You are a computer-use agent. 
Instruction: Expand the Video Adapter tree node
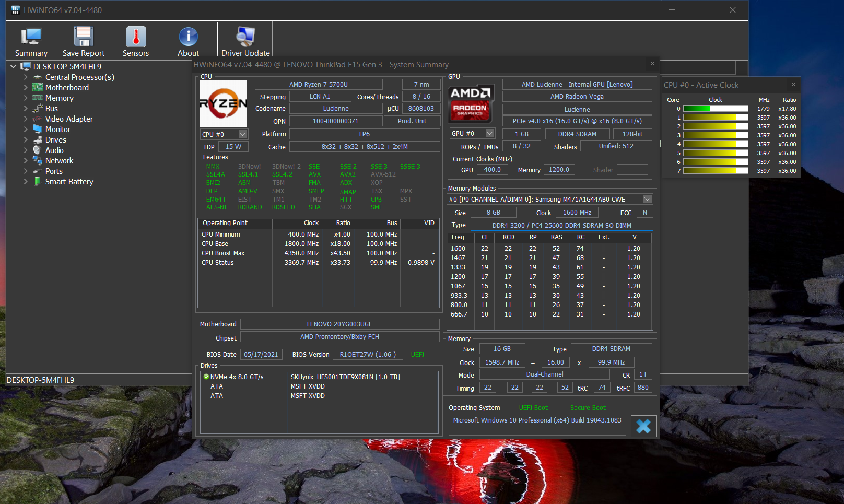click(x=26, y=119)
